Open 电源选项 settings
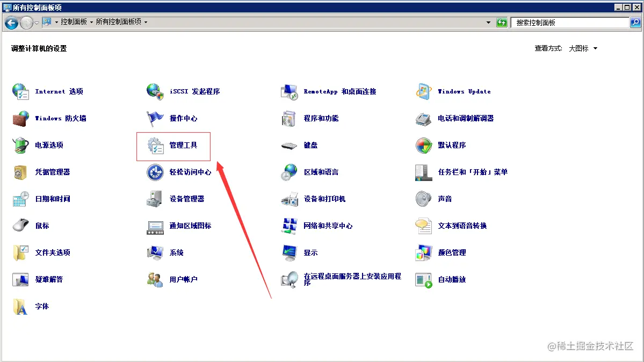Viewport: 644px width, 362px height. 49,145
